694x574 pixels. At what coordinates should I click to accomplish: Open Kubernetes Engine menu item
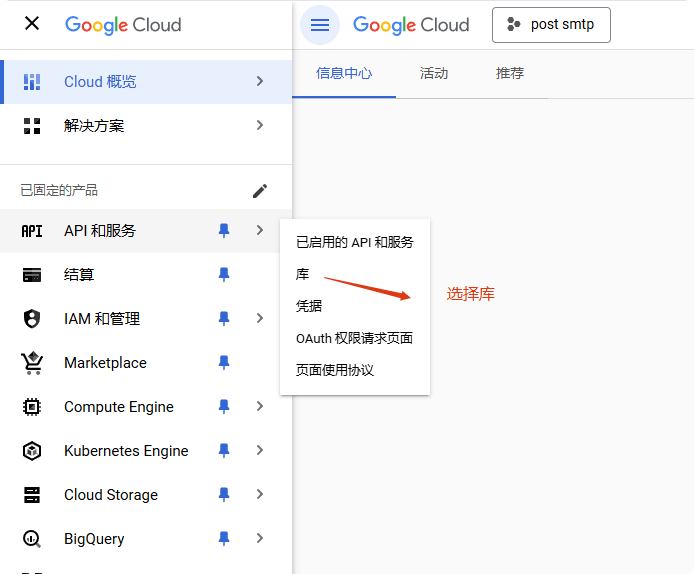click(x=146, y=451)
